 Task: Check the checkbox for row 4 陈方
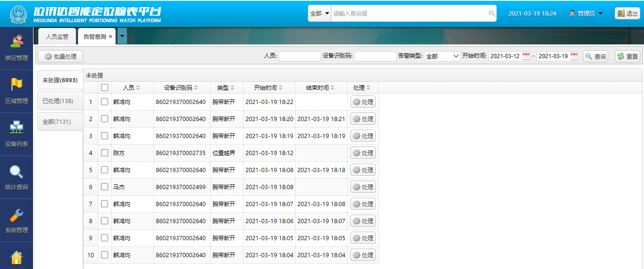[104, 153]
